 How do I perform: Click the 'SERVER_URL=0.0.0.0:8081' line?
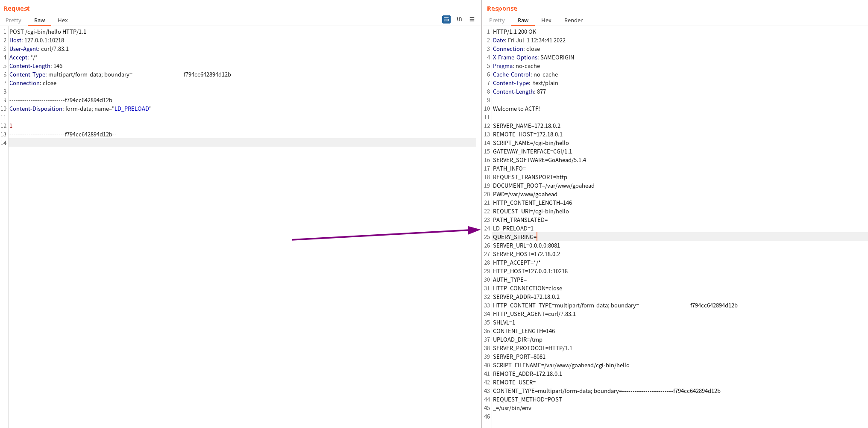click(526, 245)
